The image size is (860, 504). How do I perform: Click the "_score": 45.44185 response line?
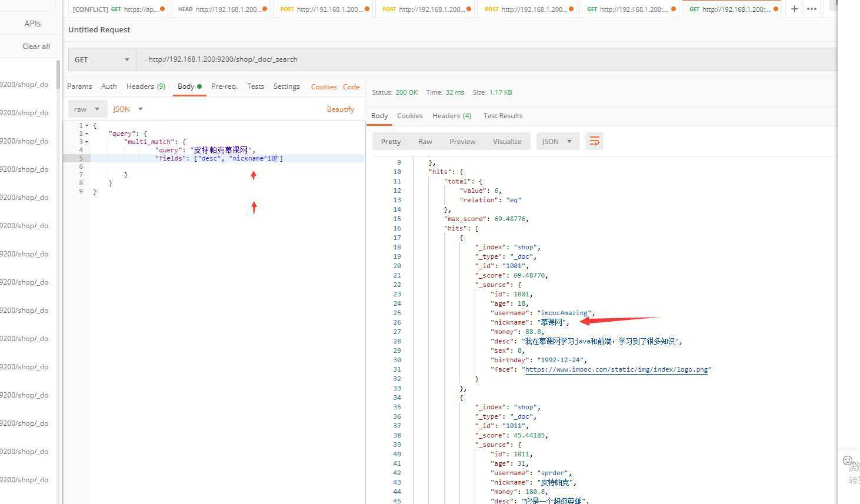pos(511,435)
